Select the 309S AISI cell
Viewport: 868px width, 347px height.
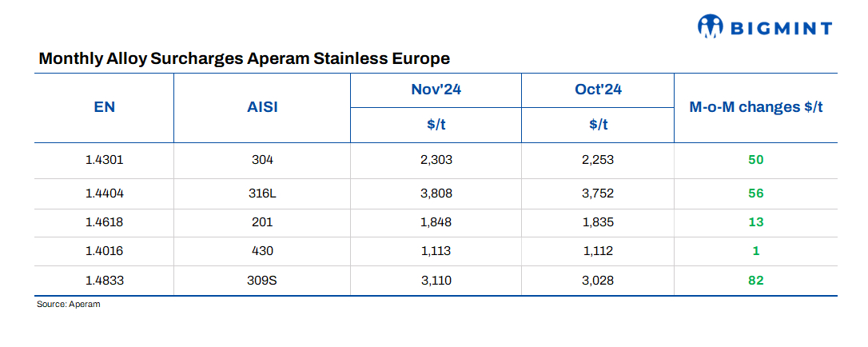point(262,280)
